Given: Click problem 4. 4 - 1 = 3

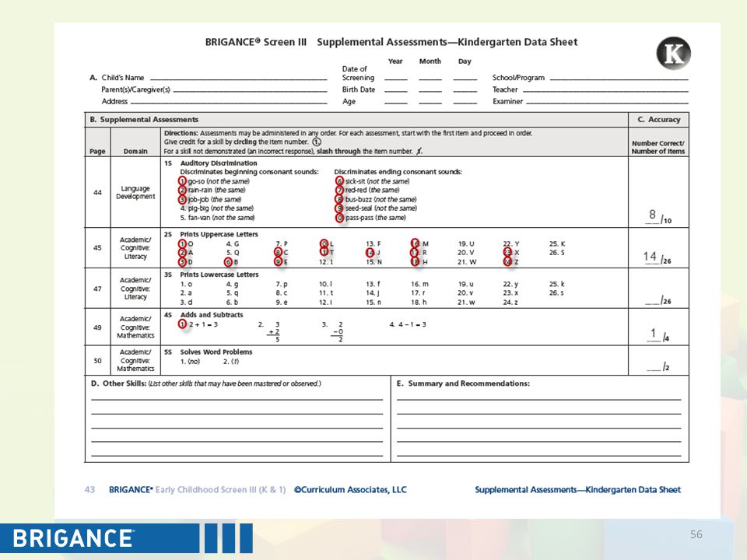Looking at the screenshot, I should click(408, 324).
